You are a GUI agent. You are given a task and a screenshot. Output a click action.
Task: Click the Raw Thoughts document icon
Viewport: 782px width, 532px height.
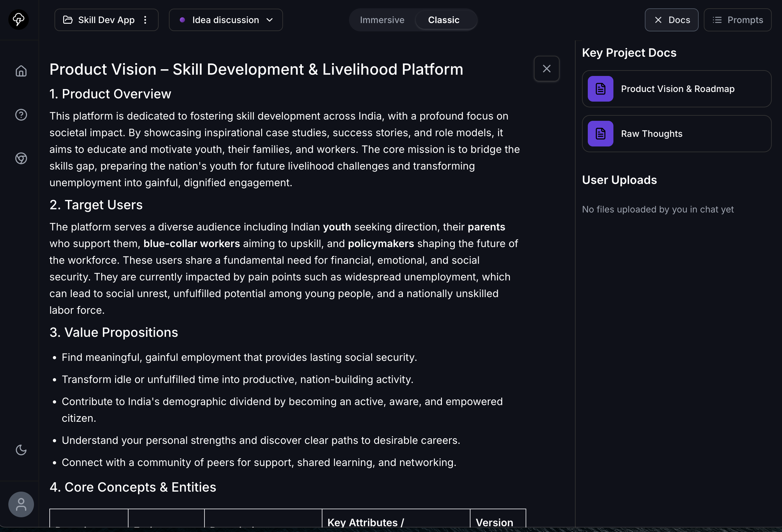600,134
